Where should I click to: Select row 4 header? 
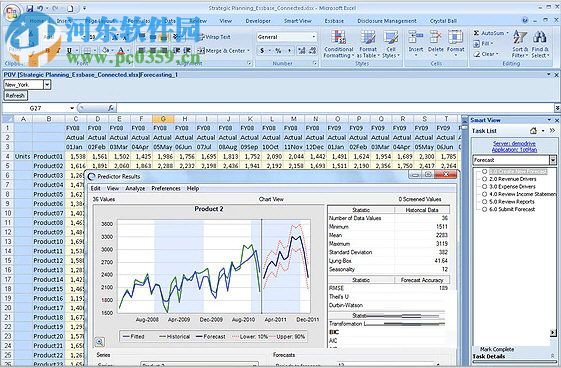tap(8, 156)
